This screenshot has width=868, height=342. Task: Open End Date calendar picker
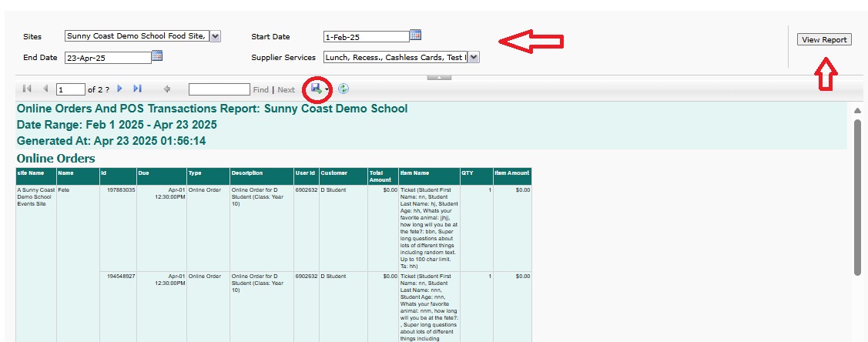[157, 55]
